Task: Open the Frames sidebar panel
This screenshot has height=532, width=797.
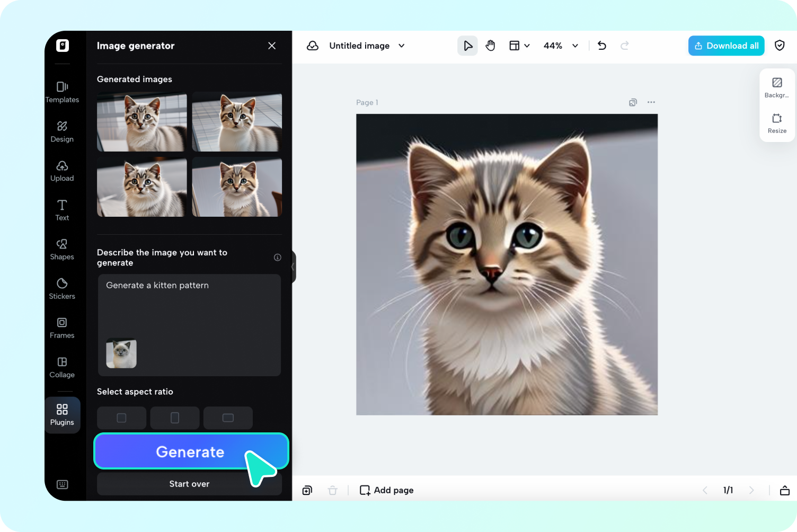Action: 62,327
